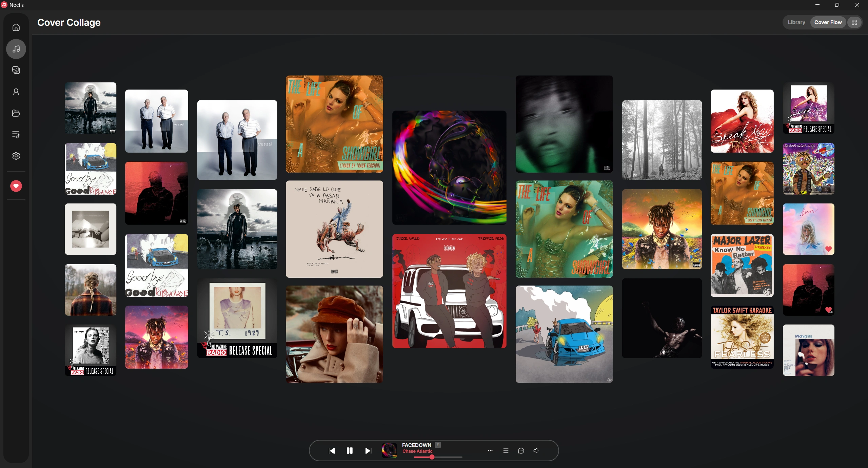Viewport: 868px width, 468px height.
Task: Open the Settings gear icon
Action: [x=16, y=156]
